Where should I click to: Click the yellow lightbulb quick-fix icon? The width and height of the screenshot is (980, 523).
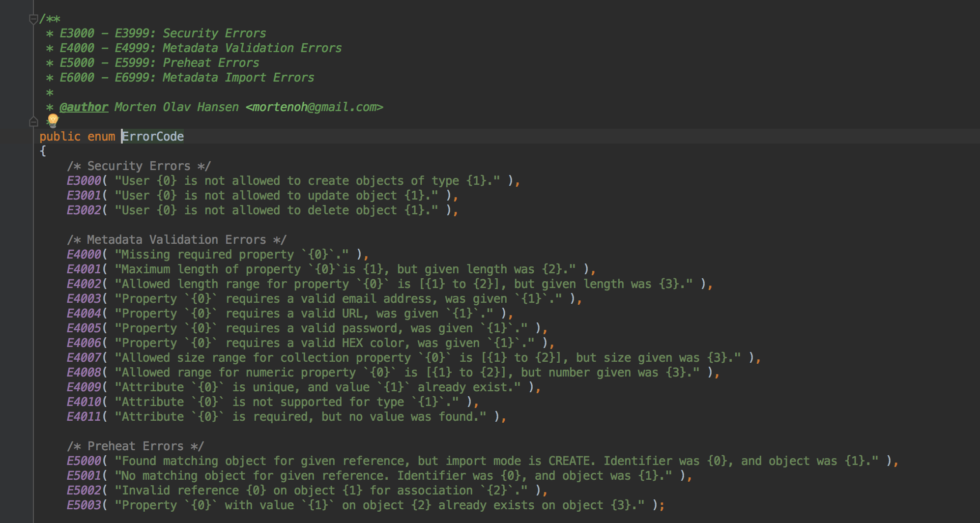pyautogui.click(x=53, y=120)
